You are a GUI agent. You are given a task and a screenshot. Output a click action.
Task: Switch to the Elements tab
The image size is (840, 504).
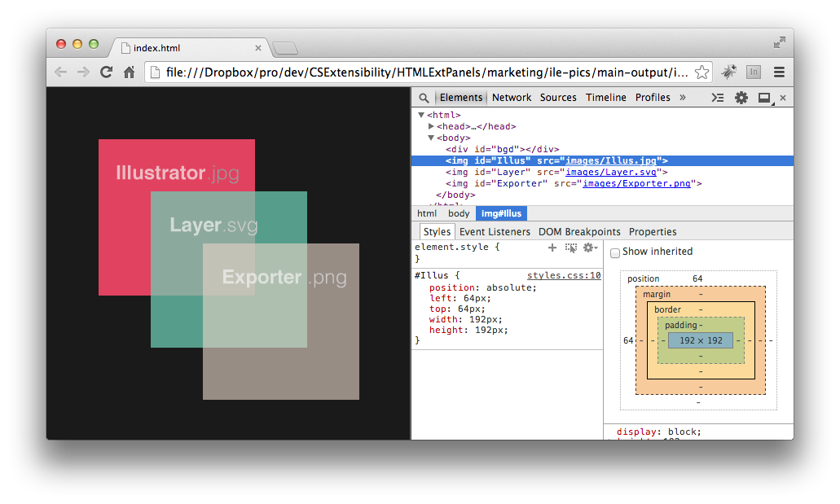click(x=460, y=98)
